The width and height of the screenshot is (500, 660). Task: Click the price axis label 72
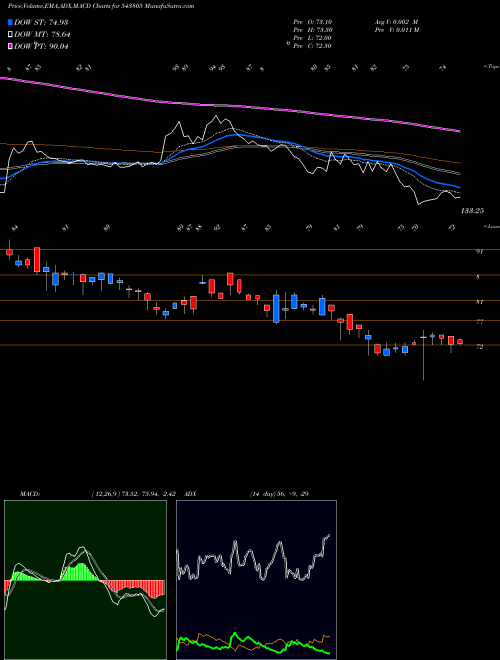(x=479, y=346)
